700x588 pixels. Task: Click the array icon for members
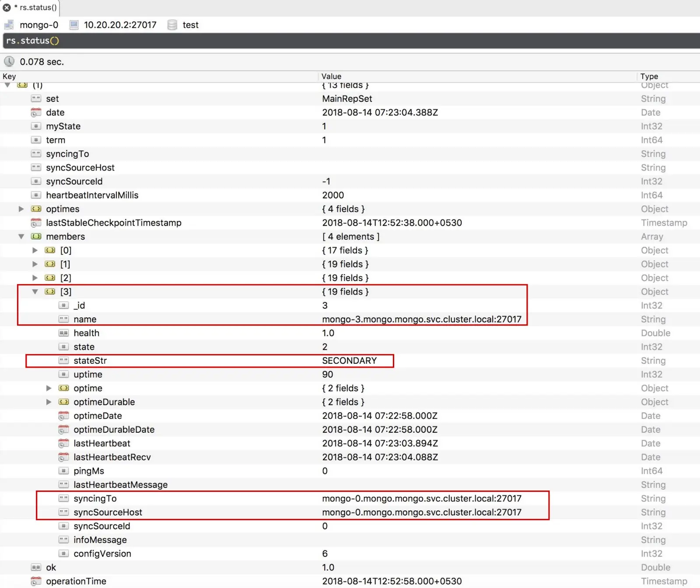click(x=36, y=237)
